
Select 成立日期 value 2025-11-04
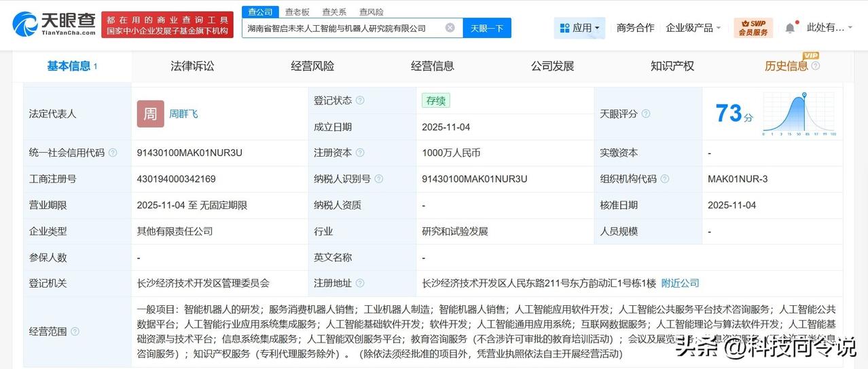click(446, 127)
